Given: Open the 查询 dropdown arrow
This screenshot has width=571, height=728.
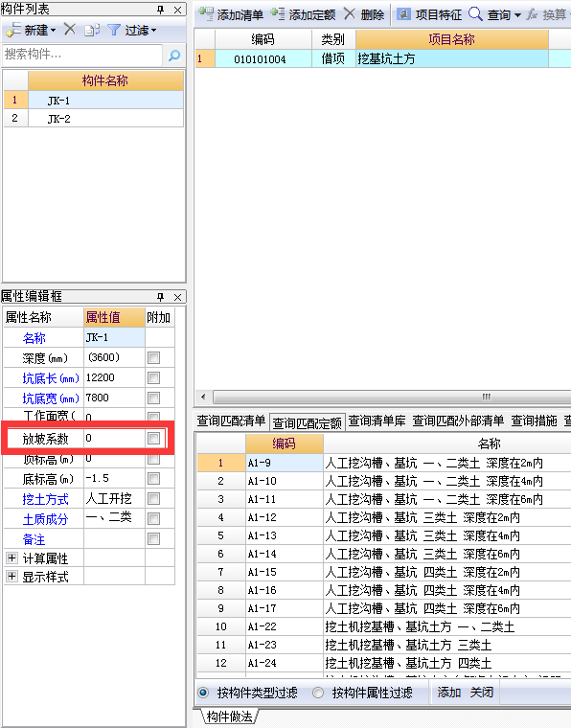Looking at the screenshot, I should (x=517, y=15).
